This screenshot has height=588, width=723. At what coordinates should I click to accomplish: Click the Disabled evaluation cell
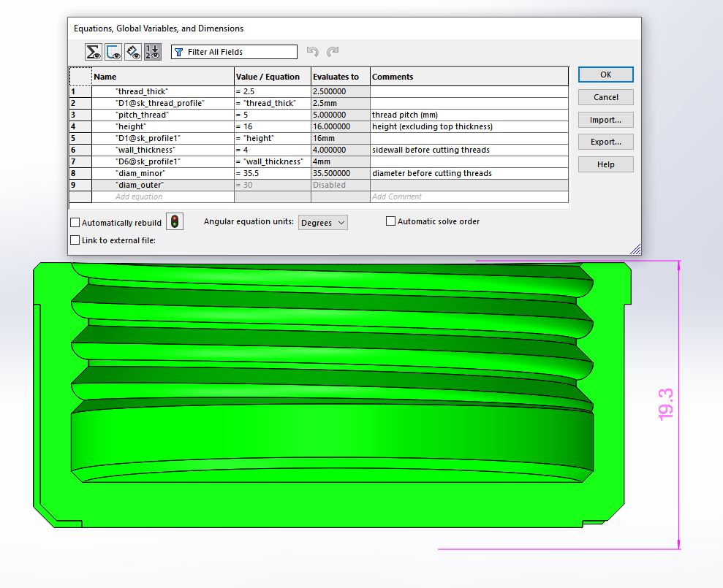tap(341, 185)
